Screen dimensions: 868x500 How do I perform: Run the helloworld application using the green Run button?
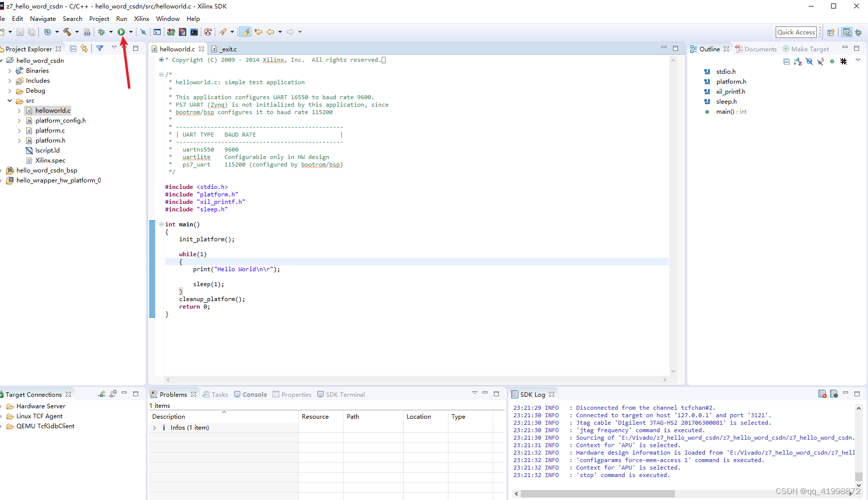coord(122,32)
